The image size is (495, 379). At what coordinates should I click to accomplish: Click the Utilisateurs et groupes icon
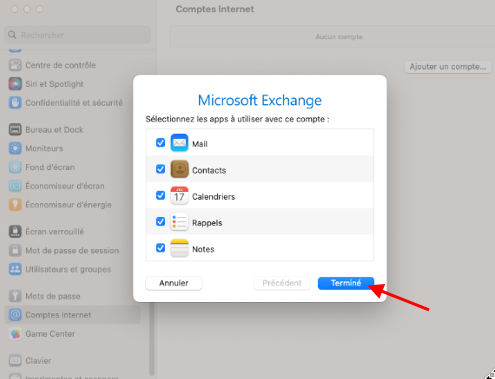tap(15, 269)
